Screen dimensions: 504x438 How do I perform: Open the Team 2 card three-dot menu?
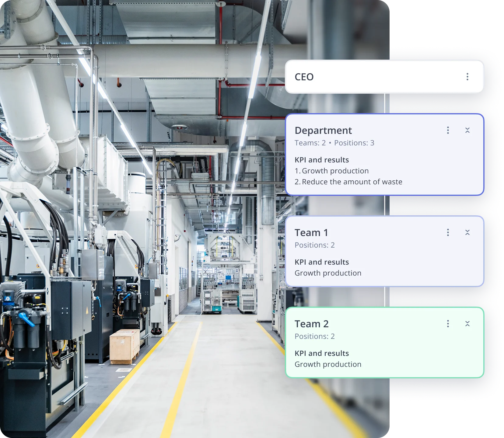(x=448, y=324)
